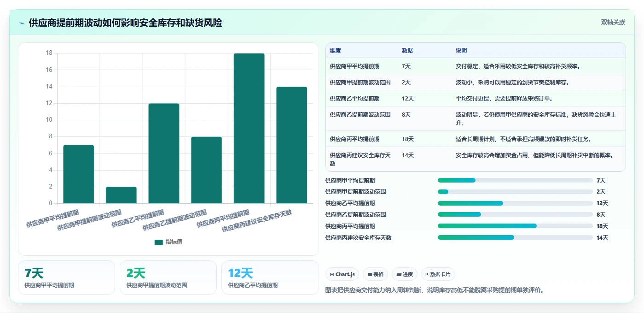Image resolution: width=644 pixels, height=313 pixels.
Task: Click progress list label 供应商乙平均提前期
Action: (x=350, y=203)
